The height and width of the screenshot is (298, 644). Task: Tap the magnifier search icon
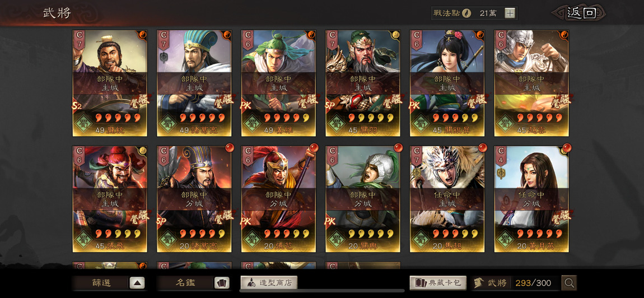(x=570, y=283)
